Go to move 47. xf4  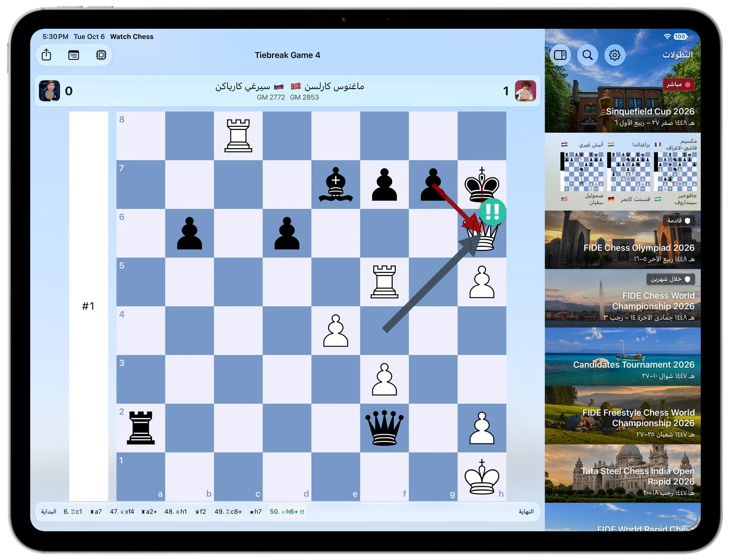pos(122,511)
